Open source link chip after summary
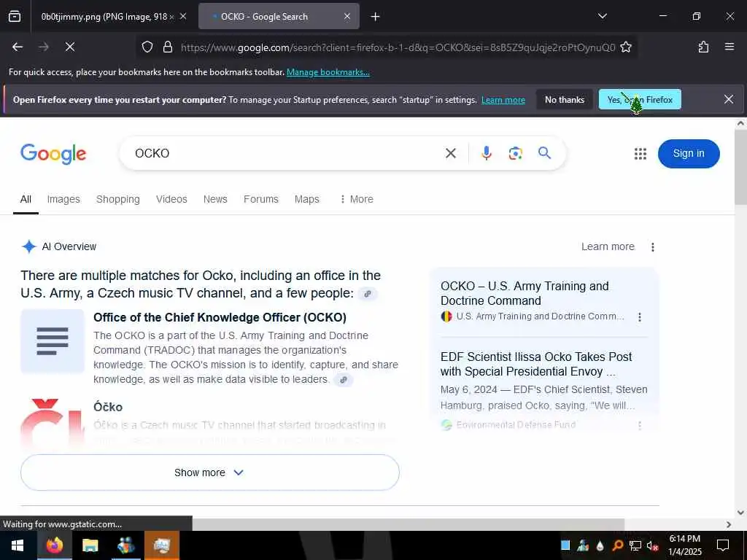Image resolution: width=747 pixels, height=560 pixels. [x=368, y=295]
